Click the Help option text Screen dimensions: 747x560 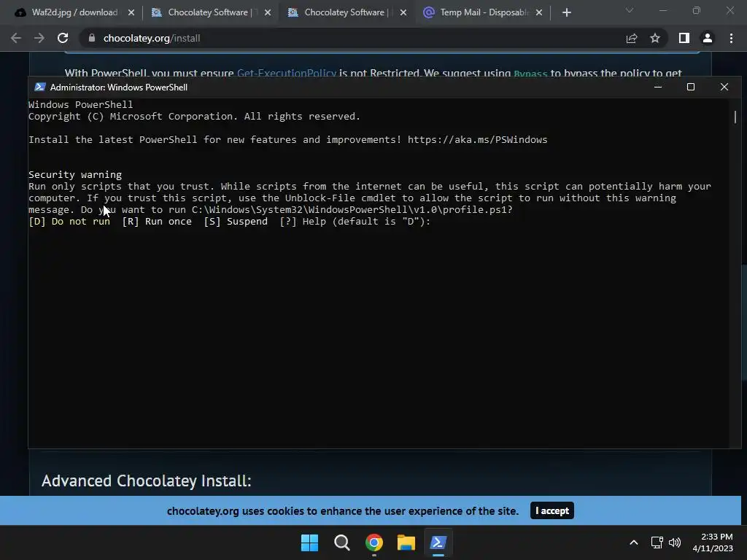(x=303, y=222)
